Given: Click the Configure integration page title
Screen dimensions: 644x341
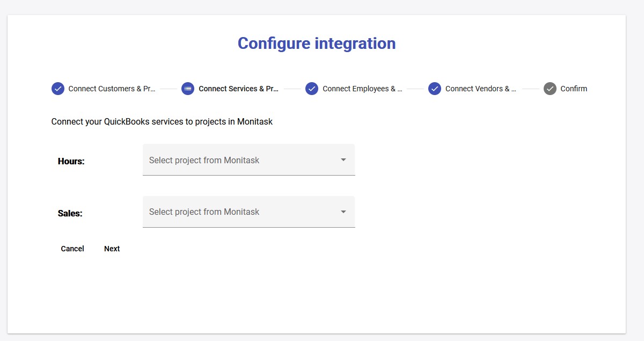Looking at the screenshot, I should click(x=316, y=43).
